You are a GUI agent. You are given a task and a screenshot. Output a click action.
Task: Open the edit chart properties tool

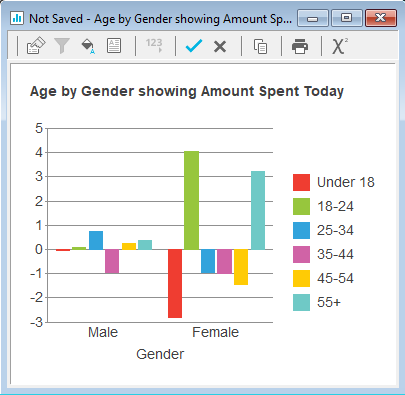(x=36, y=46)
